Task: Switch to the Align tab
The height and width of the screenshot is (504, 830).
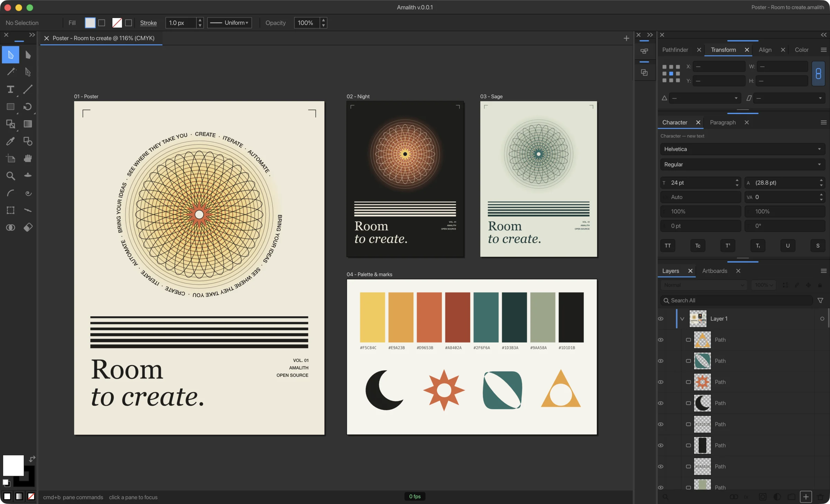Action: (765, 50)
